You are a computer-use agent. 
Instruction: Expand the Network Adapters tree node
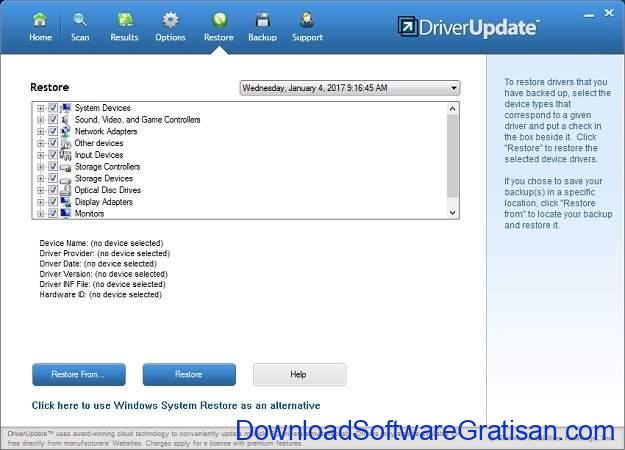pyautogui.click(x=40, y=132)
